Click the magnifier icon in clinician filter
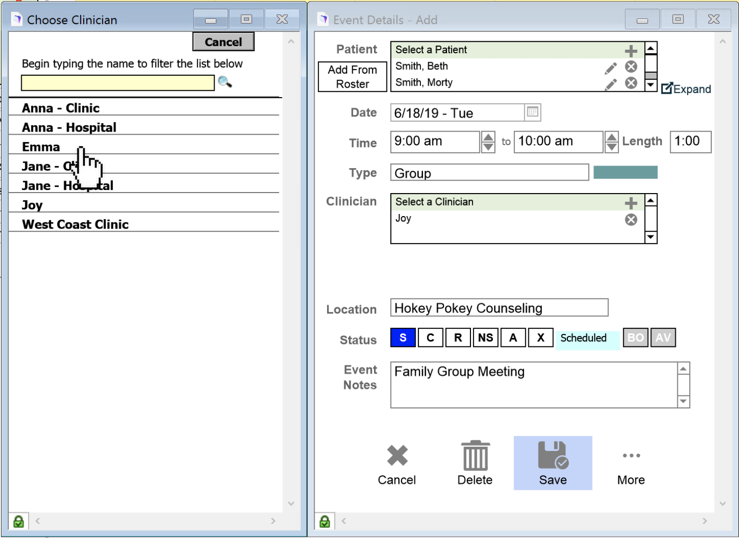 pyautogui.click(x=225, y=83)
